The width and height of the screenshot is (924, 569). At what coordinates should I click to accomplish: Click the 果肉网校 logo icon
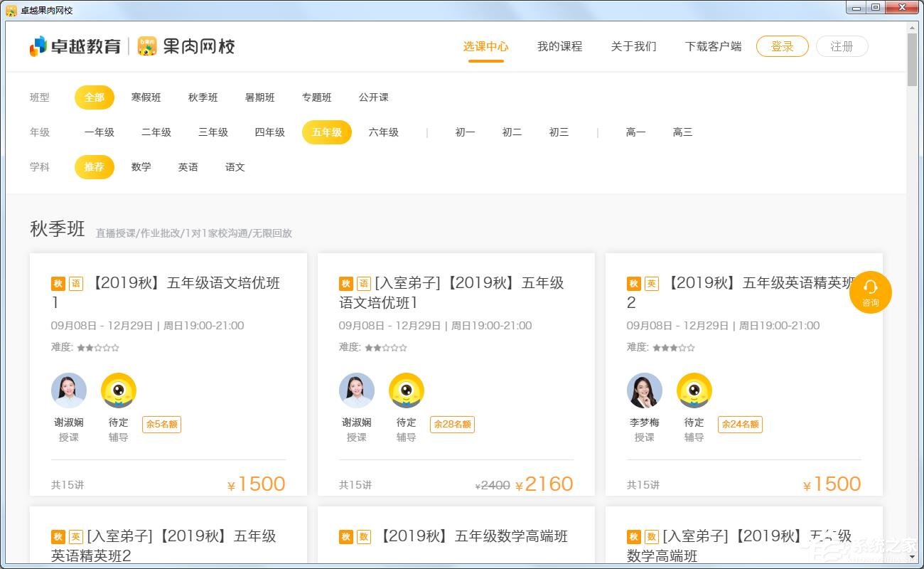pyautogui.click(x=147, y=46)
